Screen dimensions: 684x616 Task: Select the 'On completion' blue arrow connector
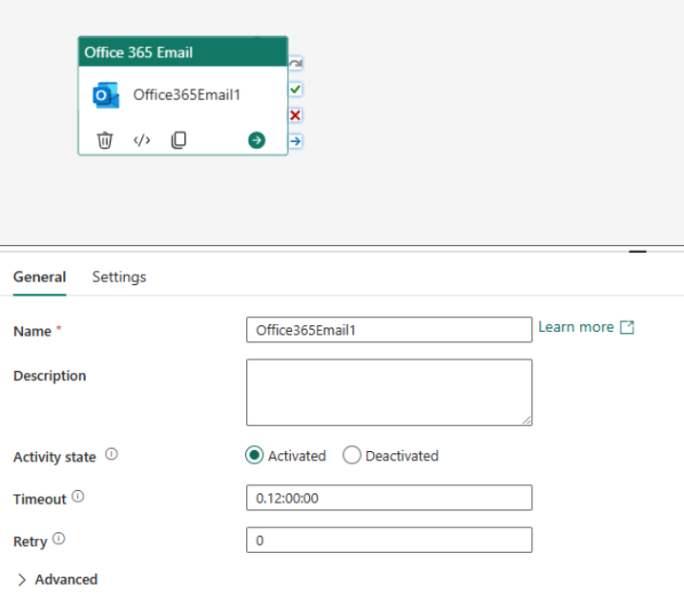296,141
